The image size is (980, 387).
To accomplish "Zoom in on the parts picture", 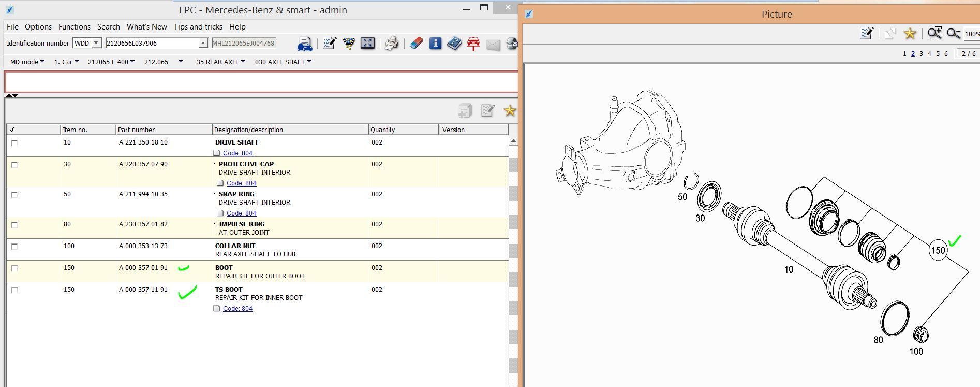I will (x=934, y=34).
